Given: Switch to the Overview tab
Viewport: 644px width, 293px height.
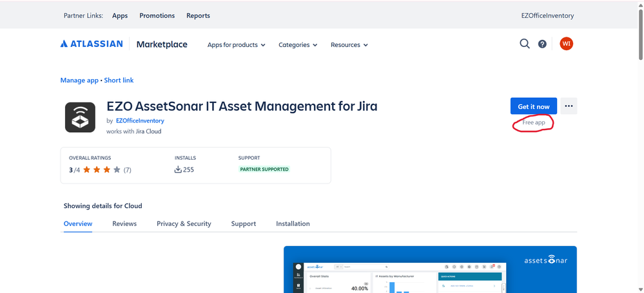Looking at the screenshot, I should coord(78,223).
